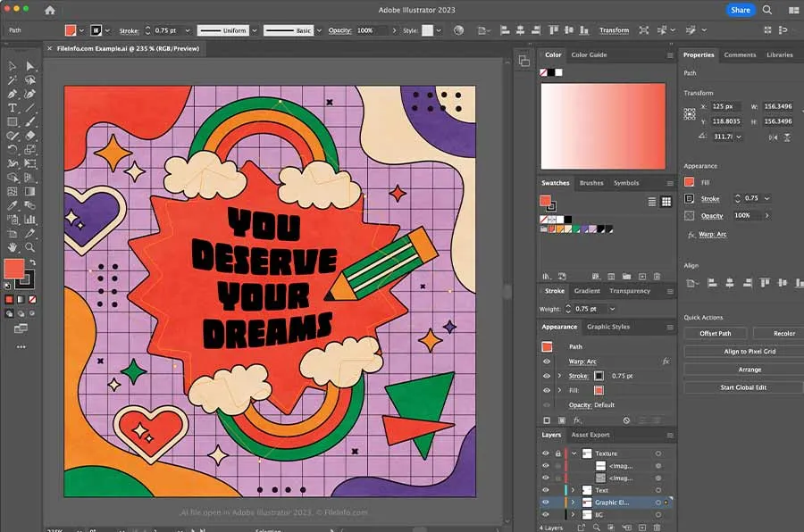Select the Zoom tool in toolbar
Screen dimensions: 804x532
point(30,246)
